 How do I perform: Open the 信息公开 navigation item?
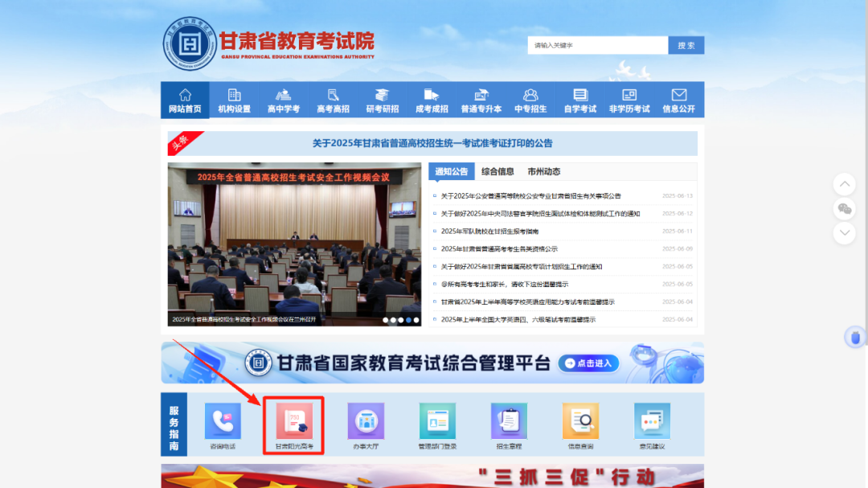click(x=678, y=100)
